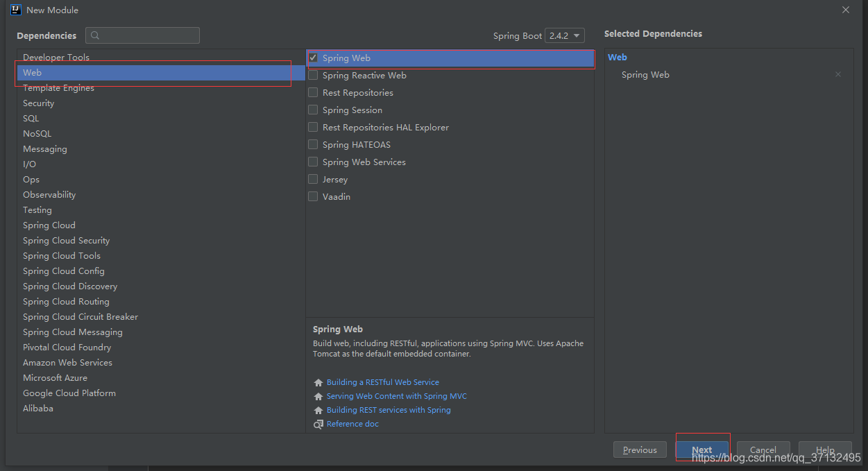Open Building a RESTful Web Service link

pyautogui.click(x=383, y=382)
